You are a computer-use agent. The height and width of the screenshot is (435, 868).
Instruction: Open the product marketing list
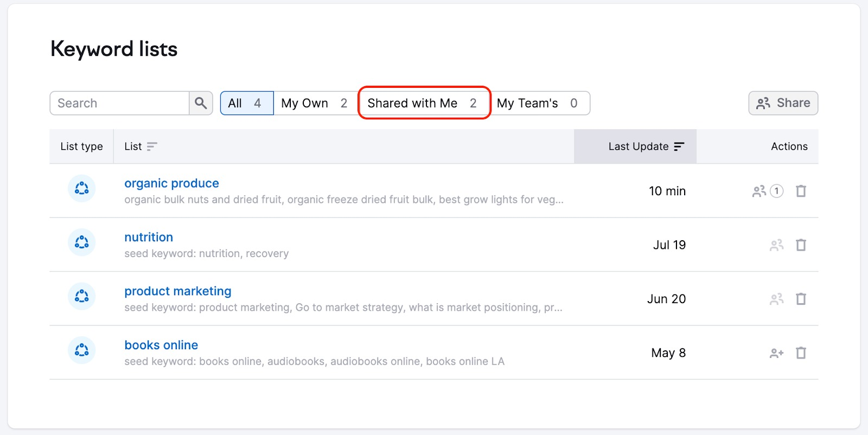(x=177, y=291)
